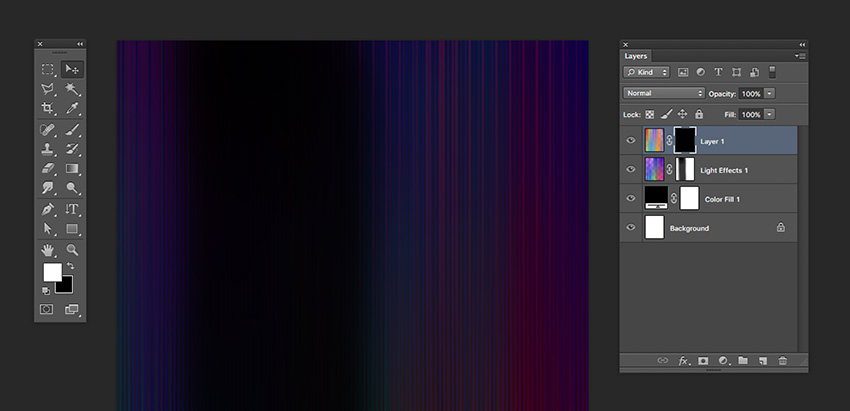Select the Color Fill 1 layer name
Screen dimensions: 850x411
722,199
